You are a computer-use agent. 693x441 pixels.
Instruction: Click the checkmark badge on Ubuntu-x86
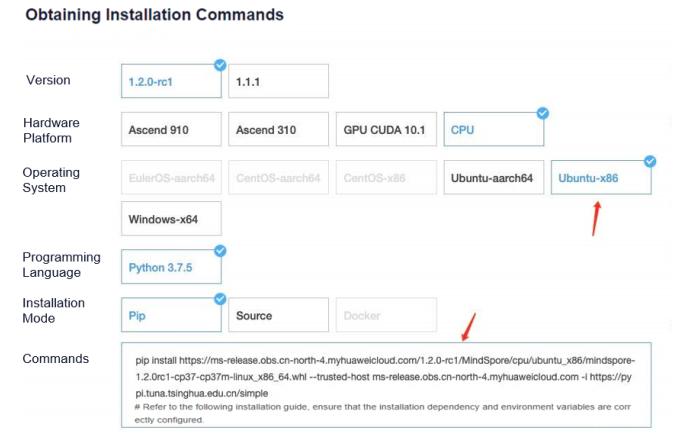(x=649, y=161)
